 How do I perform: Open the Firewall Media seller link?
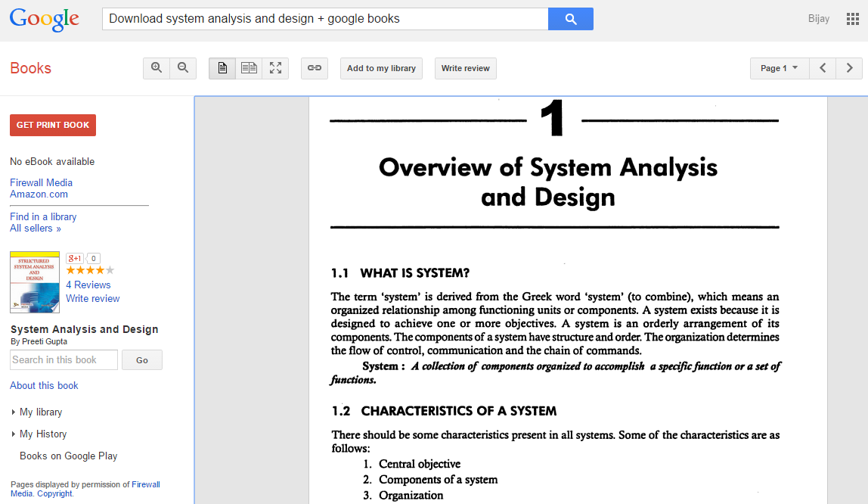[41, 182]
